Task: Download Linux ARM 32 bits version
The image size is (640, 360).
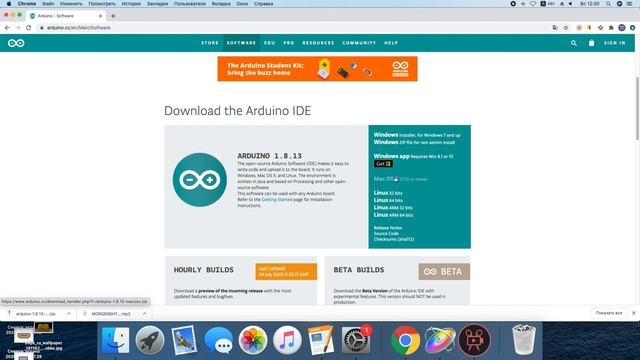Action: (393, 207)
